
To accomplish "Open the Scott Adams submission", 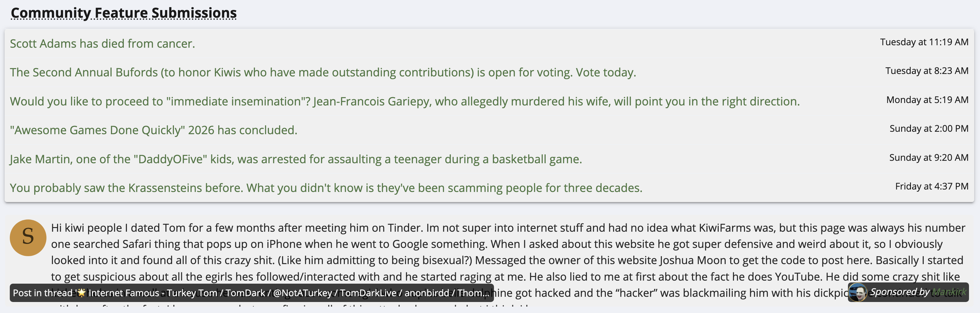I will click(102, 44).
